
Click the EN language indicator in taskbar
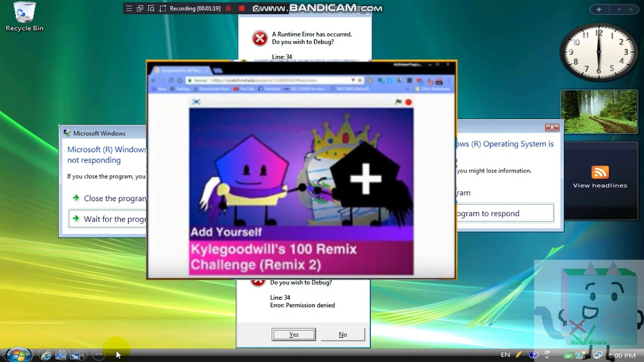click(x=505, y=355)
